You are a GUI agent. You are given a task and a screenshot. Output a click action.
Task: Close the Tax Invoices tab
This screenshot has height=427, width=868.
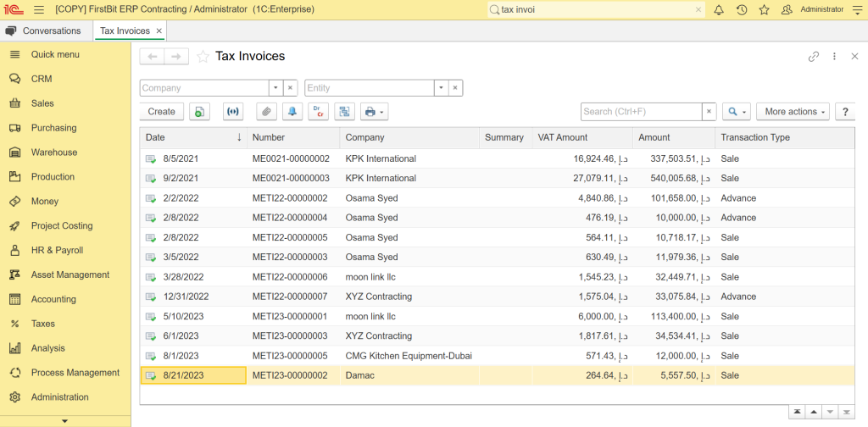click(159, 31)
